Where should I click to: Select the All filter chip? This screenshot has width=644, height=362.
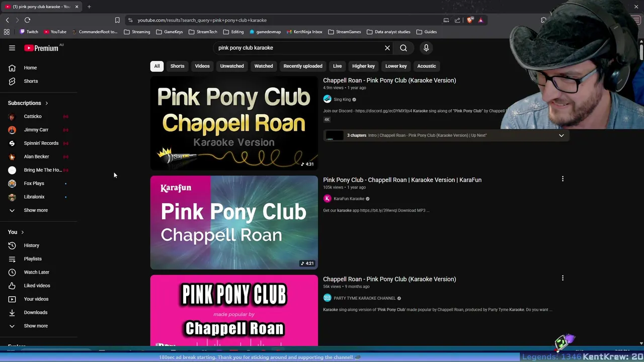tap(157, 66)
